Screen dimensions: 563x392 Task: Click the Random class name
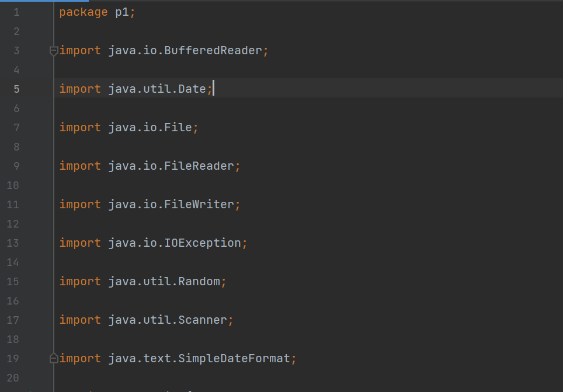pos(199,282)
